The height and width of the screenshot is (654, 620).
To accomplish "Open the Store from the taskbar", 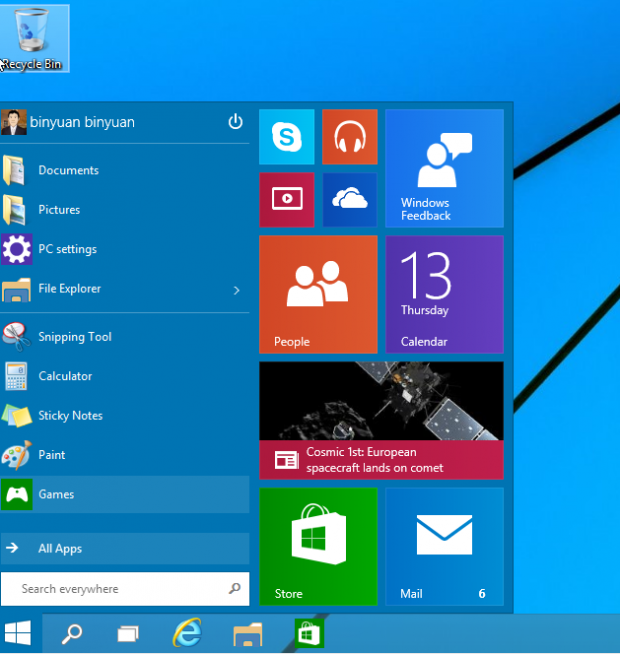I will [x=309, y=634].
